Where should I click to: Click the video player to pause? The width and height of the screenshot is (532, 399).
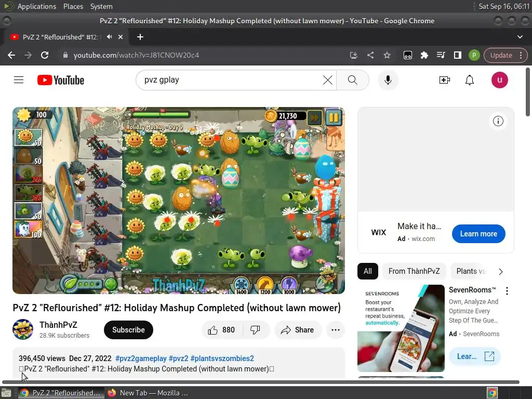coord(179,201)
